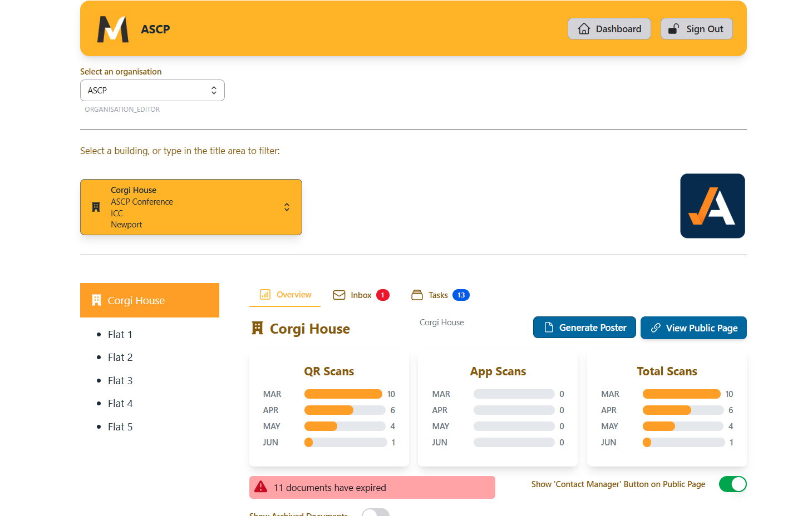Toggle Show Archived Documents switch
Image resolution: width=812 pixels, height=516 pixels.
click(376, 513)
